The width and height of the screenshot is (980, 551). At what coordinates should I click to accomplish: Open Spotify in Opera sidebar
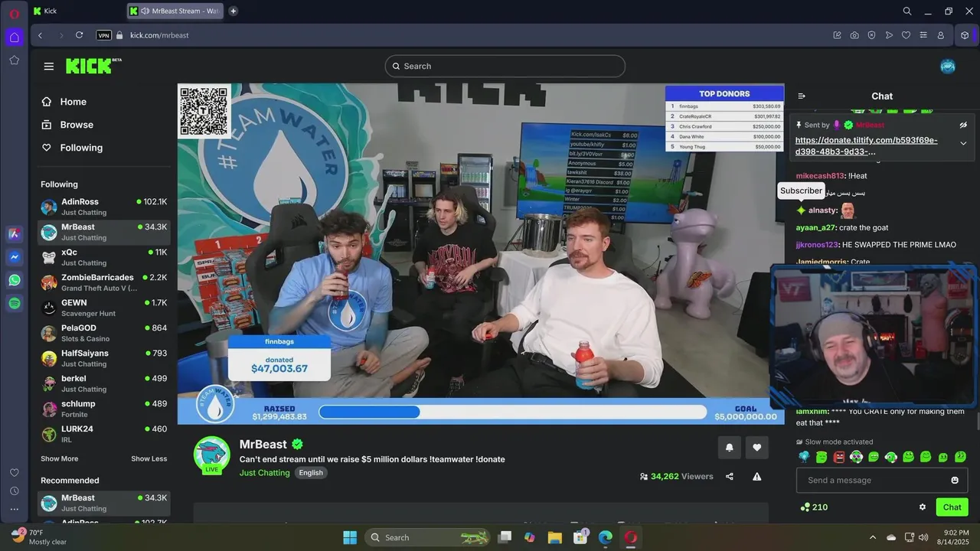tap(15, 303)
